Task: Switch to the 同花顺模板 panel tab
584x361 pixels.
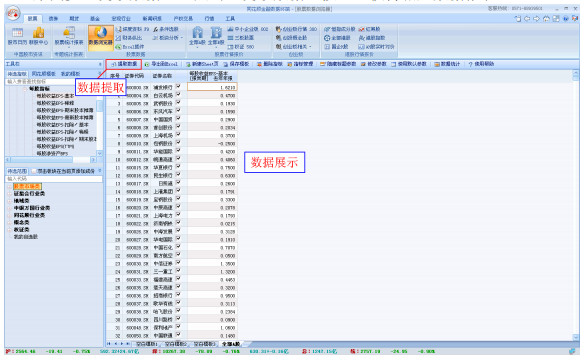Action: click(44, 74)
